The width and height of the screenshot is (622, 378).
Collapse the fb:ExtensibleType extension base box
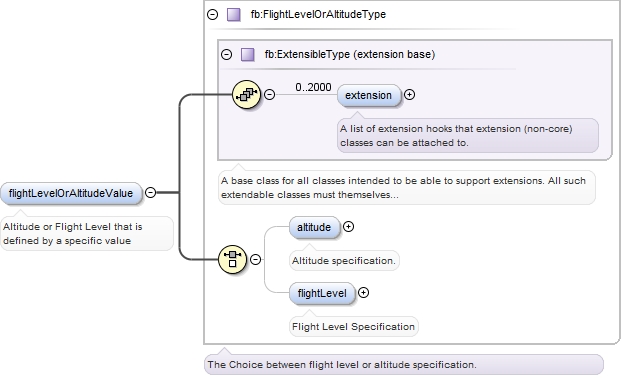pos(227,54)
